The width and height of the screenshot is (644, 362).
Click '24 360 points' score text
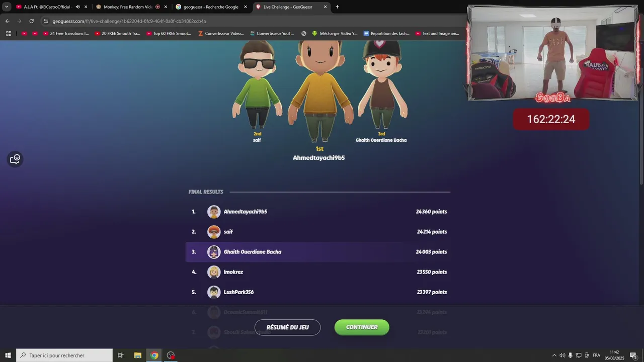pyautogui.click(x=431, y=212)
